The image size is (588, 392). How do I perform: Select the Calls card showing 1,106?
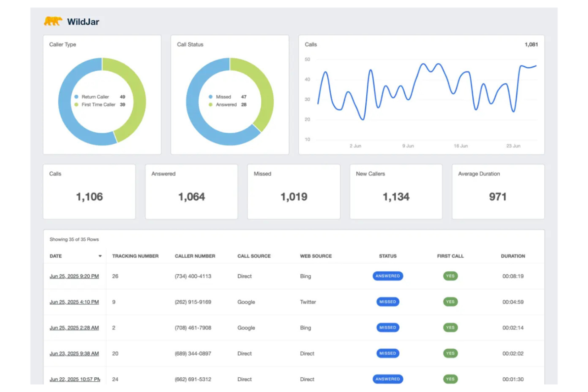coord(89,192)
